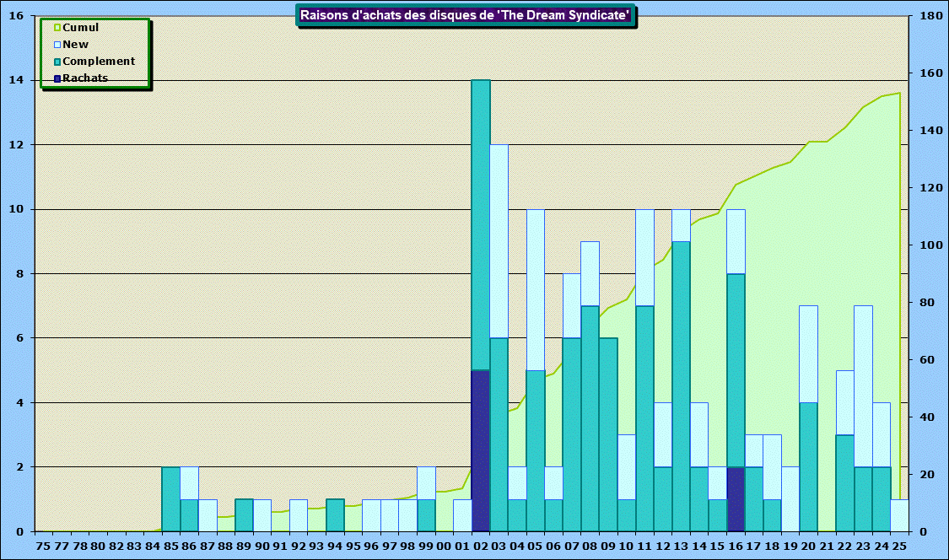
Task: Select the Cumul legend label
Action: pos(80,28)
